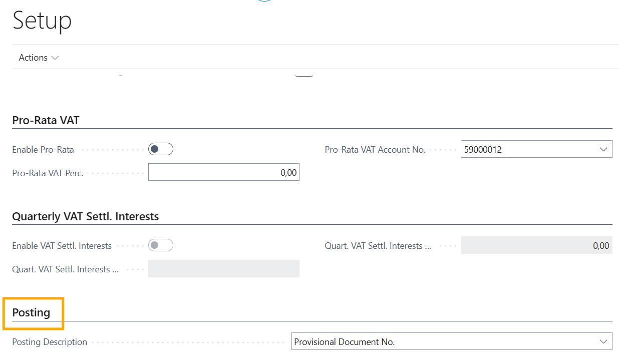The image size is (619, 364).
Task: Click the Pro-Rata VAT Account No. label
Action: coord(375,150)
